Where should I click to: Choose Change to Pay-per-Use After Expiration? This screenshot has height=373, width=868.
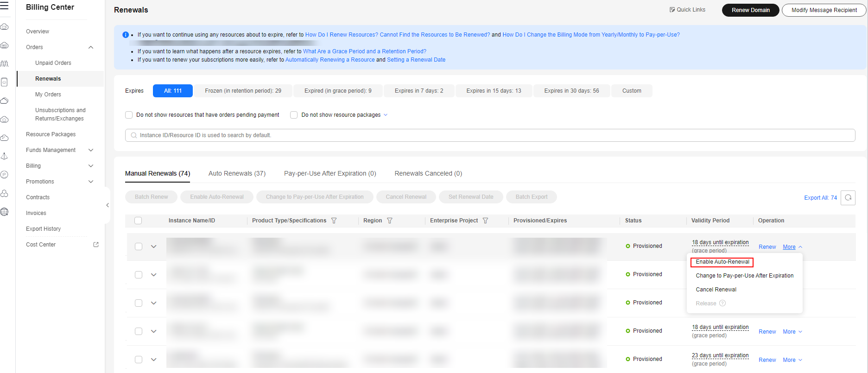click(x=744, y=276)
